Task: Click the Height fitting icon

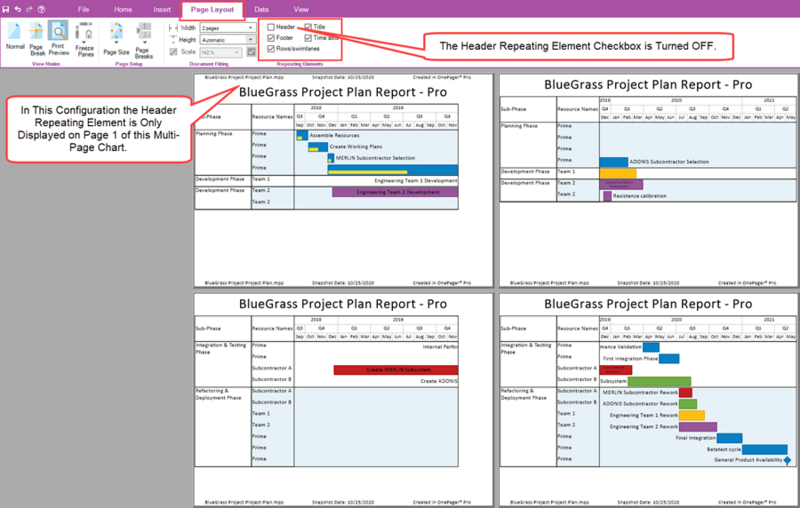Action: [173, 39]
